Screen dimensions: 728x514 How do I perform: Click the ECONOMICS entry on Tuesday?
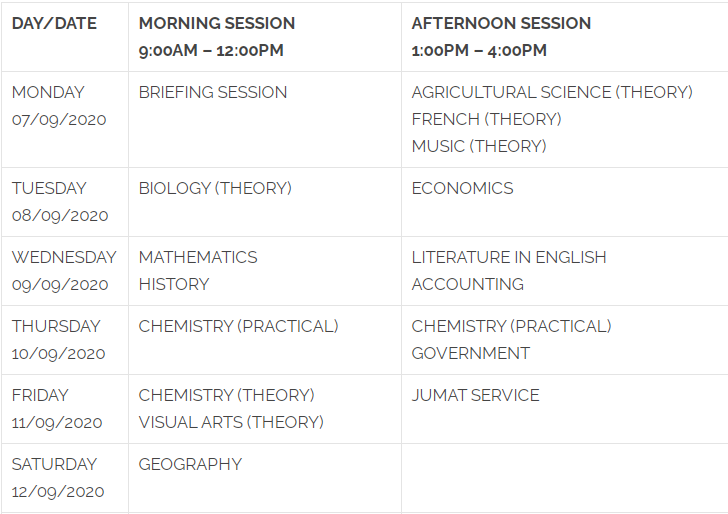coord(462,189)
